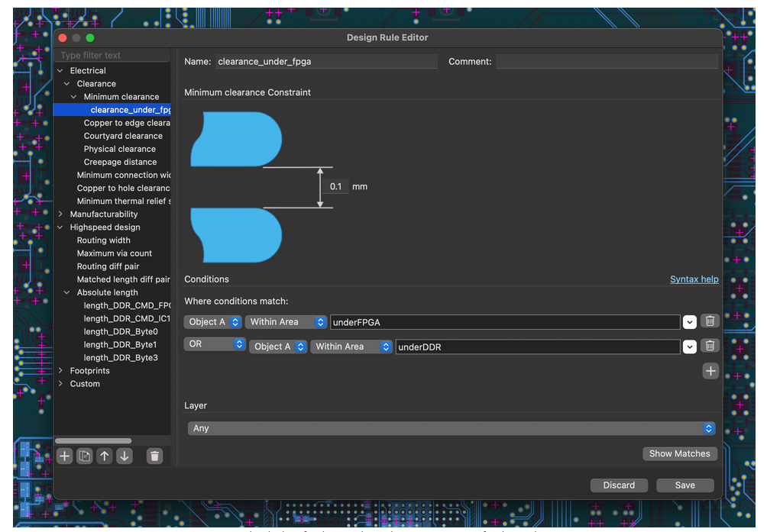Collapse the Highspeed design tree section
767x532 pixels.
(x=60, y=227)
